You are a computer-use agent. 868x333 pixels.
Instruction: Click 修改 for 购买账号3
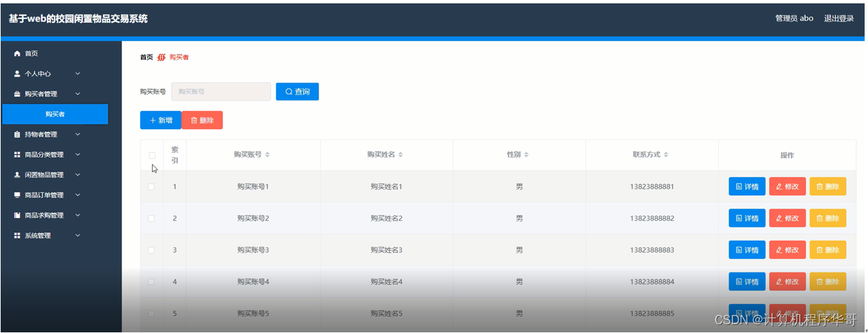(x=787, y=250)
